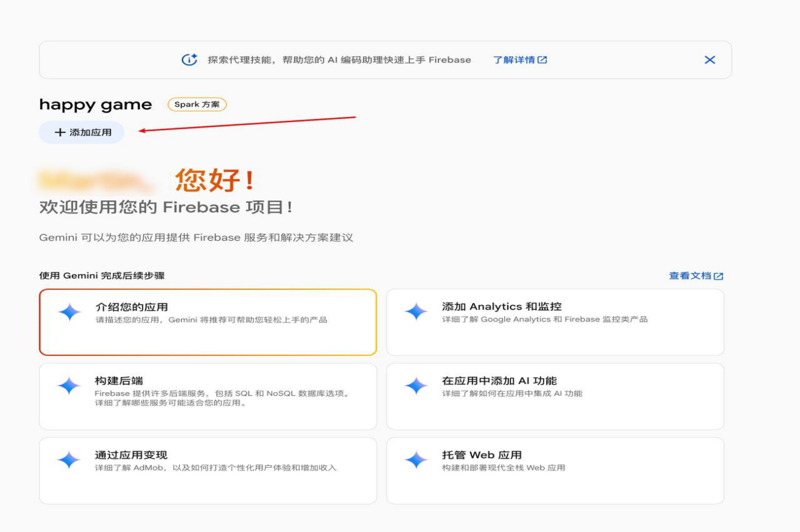The height and width of the screenshot is (532, 800).
Task: Dismiss the agent skills banner
Action: [710, 60]
